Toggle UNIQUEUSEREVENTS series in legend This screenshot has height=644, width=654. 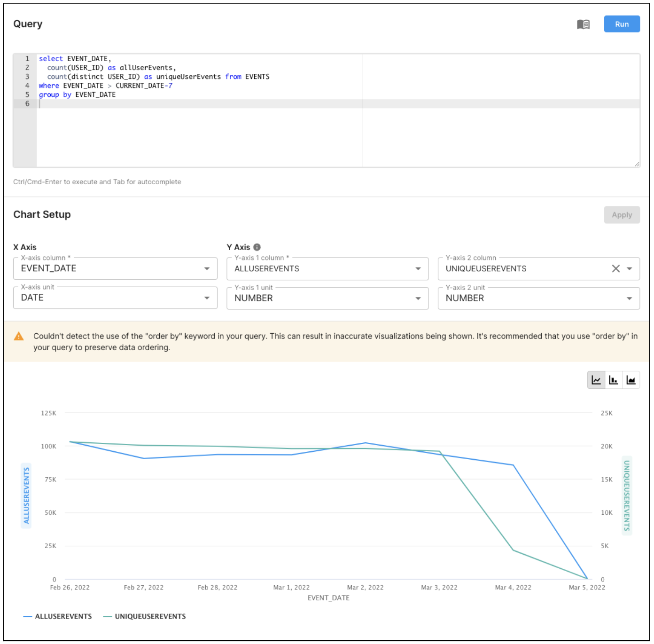click(145, 616)
